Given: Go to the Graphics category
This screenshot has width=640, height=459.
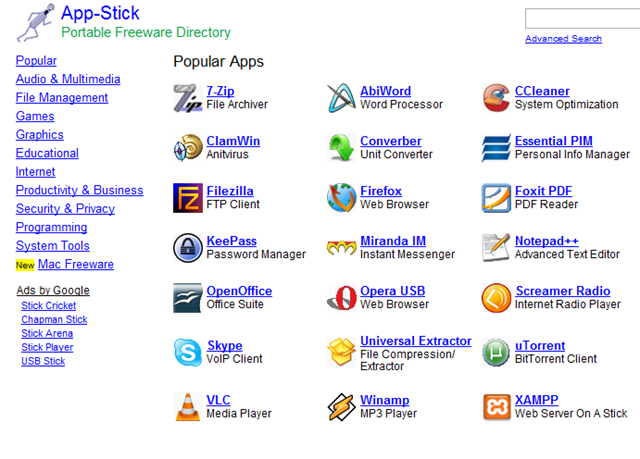Looking at the screenshot, I should [x=40, y=135].
